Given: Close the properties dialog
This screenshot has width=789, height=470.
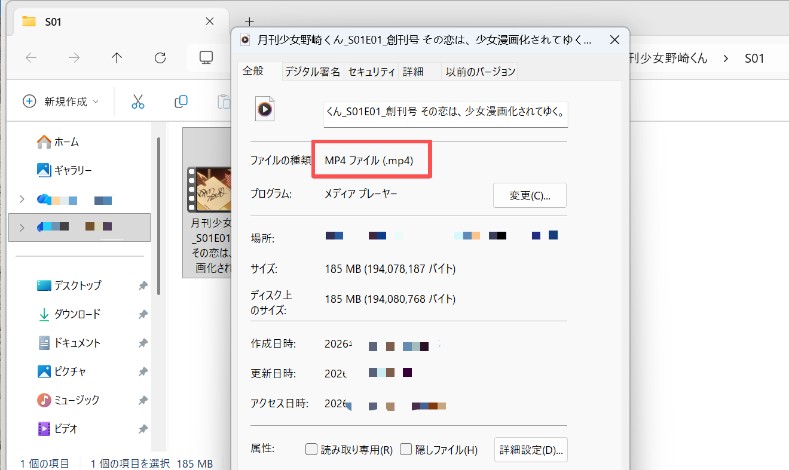Looking at the screenshot, I should click(614, 40).
